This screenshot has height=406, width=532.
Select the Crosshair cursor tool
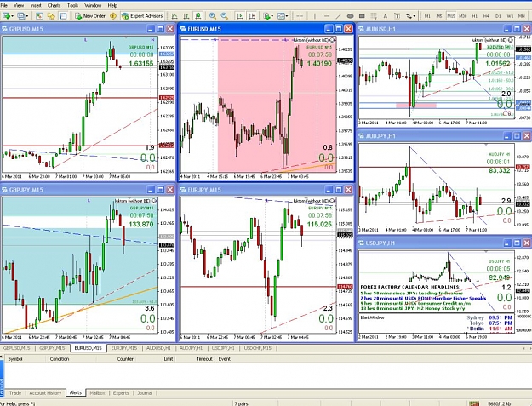[x=300, y=16]
